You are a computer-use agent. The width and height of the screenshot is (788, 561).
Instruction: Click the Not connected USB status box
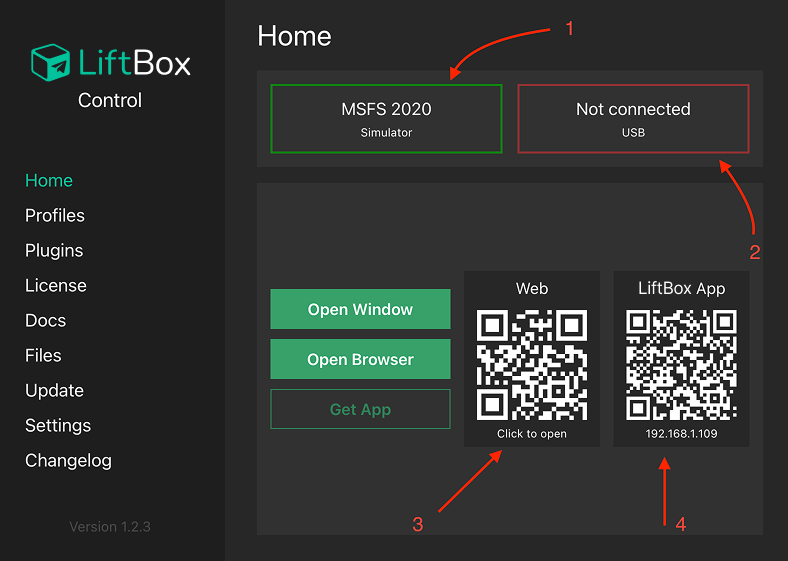pyautogui.click(x=633, y=119)
